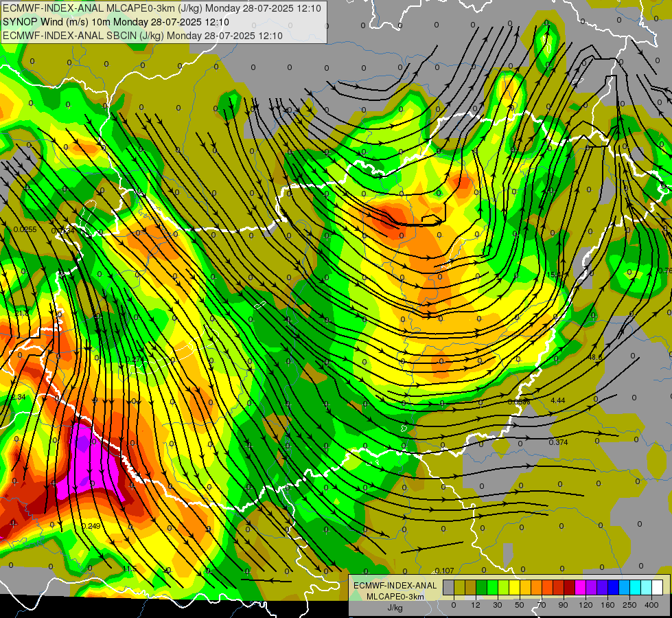Image resolution: width=672 pixels, height=618 pixels.
Task: Click map value '4.44'
Action: (x=557, y=400)
